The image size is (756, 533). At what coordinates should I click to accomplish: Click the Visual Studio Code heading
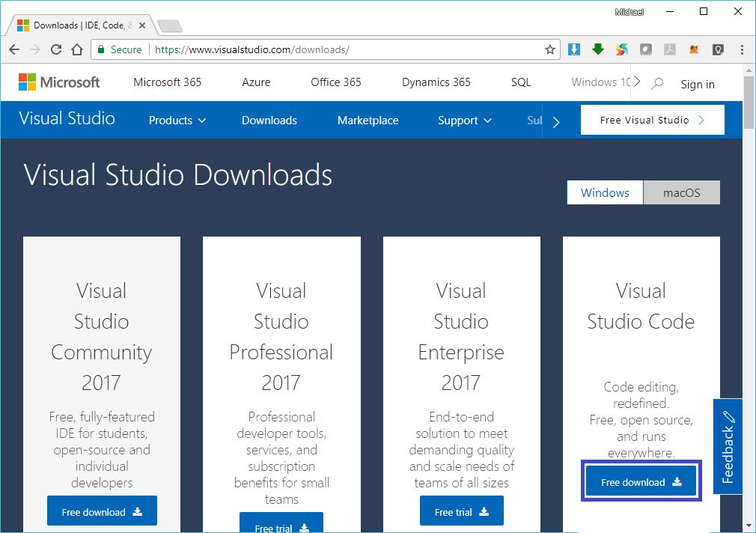click(x=641, y=306)
